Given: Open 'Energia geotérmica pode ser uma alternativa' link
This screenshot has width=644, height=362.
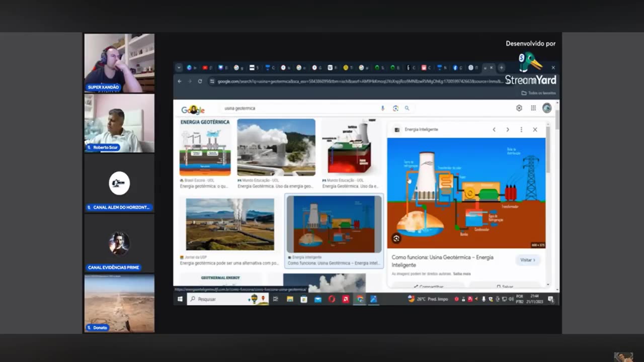Looking at the screenshot, I should click(229, 263).
